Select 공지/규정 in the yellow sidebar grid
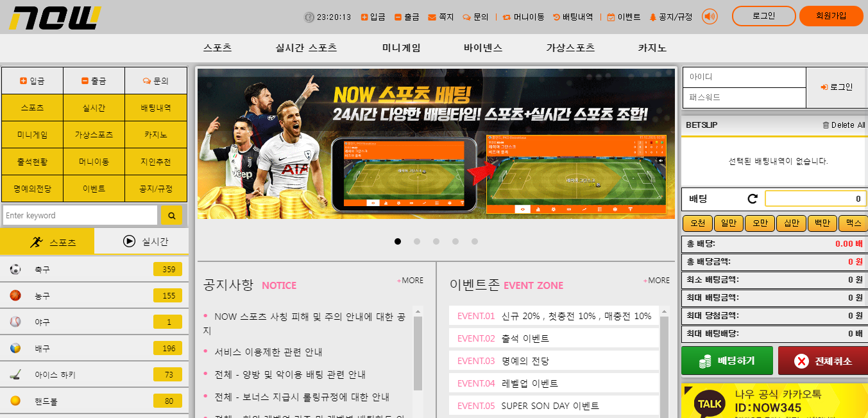The height and width of the screenshot is (418, 868). (156, 189)
